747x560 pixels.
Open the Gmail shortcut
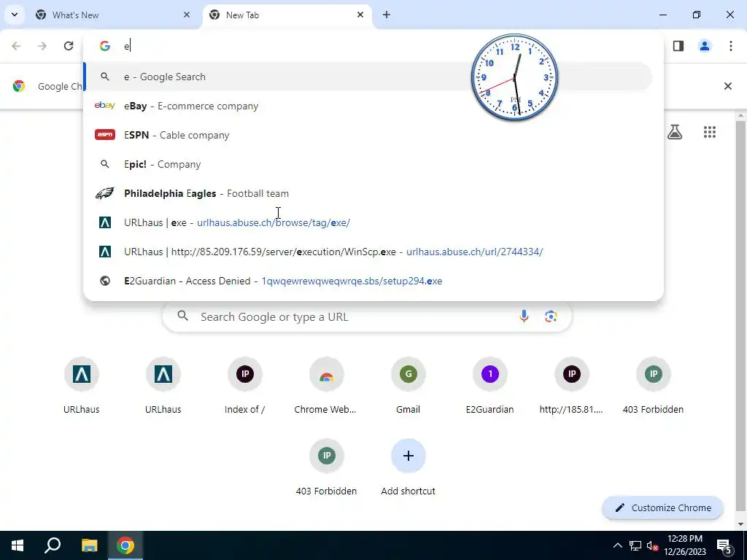tap(409, 386)
